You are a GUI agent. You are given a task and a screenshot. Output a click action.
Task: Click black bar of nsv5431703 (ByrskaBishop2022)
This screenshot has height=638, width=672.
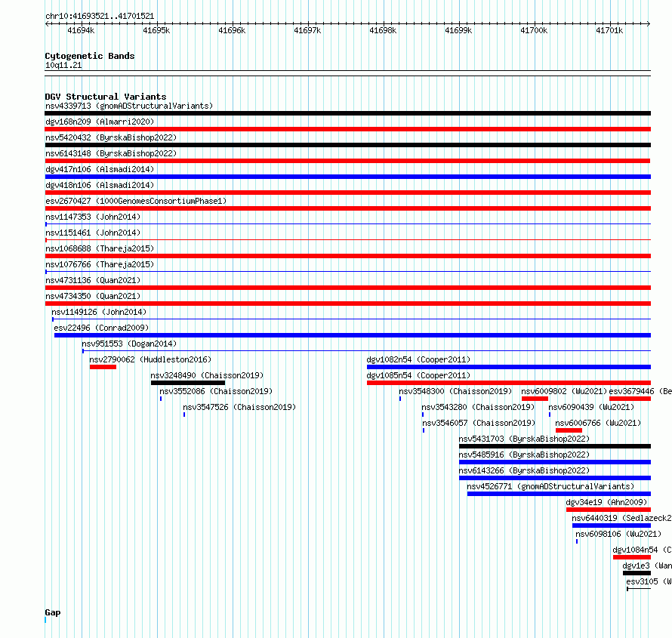tap(554, 446)
